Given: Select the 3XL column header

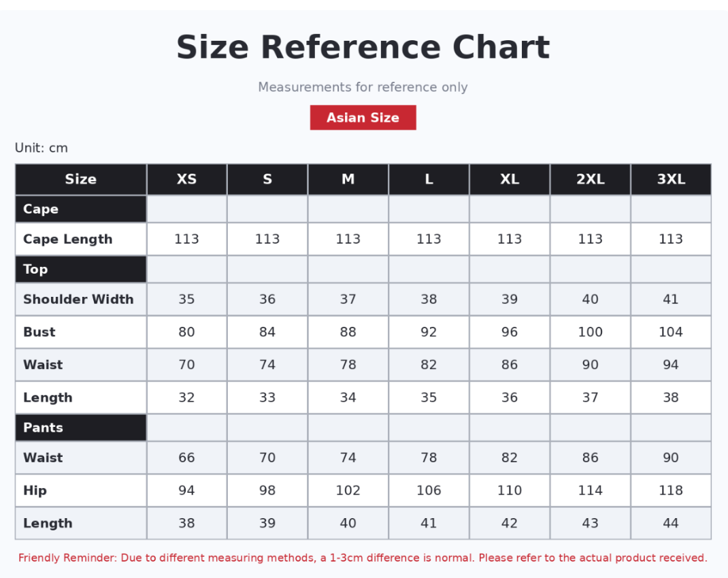Looking at the screenshot, I should (x=671, y=179).
